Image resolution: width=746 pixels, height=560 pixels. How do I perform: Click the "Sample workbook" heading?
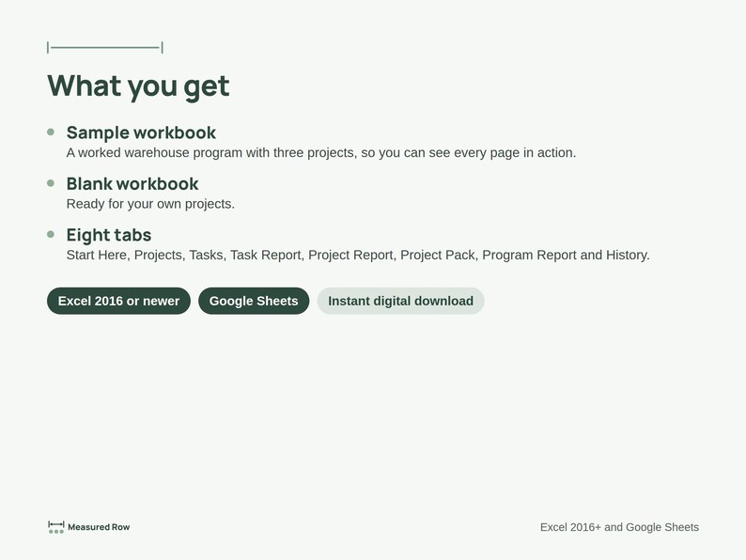click(x=141, y=132)
